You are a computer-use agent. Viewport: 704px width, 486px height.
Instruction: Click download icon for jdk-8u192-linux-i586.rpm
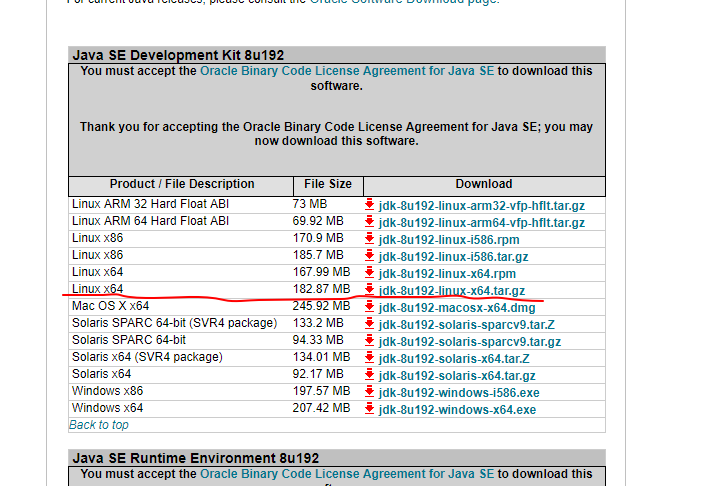(369, 239)
